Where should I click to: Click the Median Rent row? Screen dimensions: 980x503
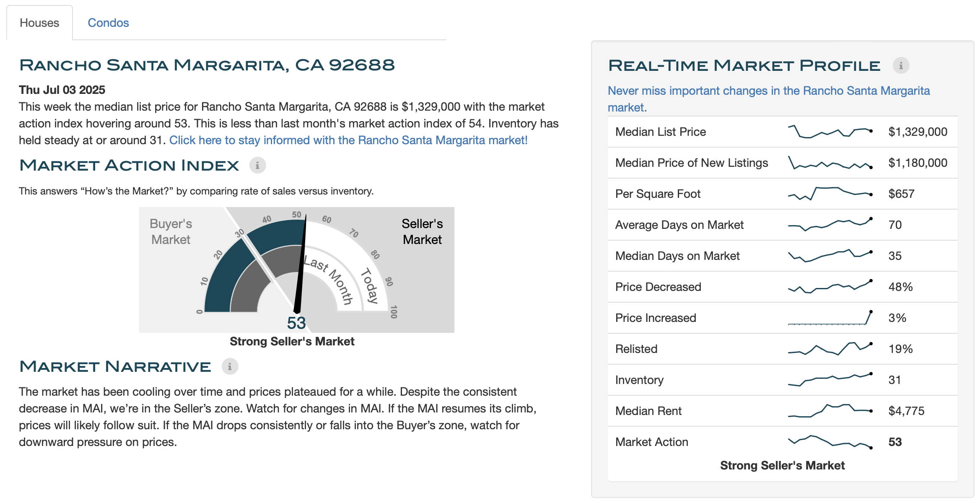coord(783,411)
